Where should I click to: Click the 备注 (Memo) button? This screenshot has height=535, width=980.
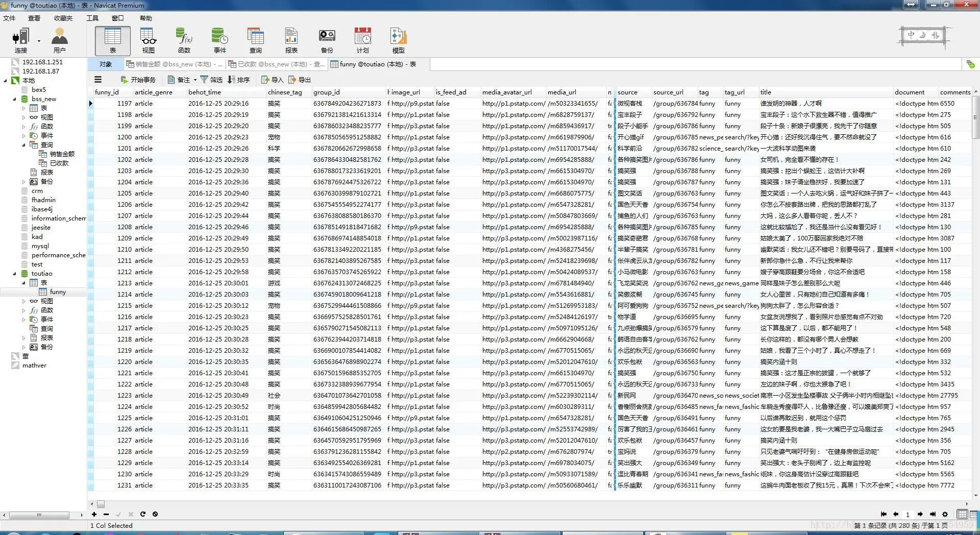tap(179, 80)
